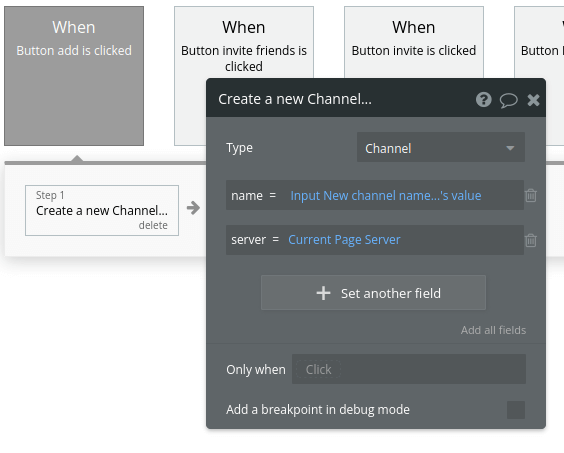Image resolution: width=564 pixels, height=453 pixels.
Task: Enable Add a breakpoint in debug mode
Action: (516, 410)
